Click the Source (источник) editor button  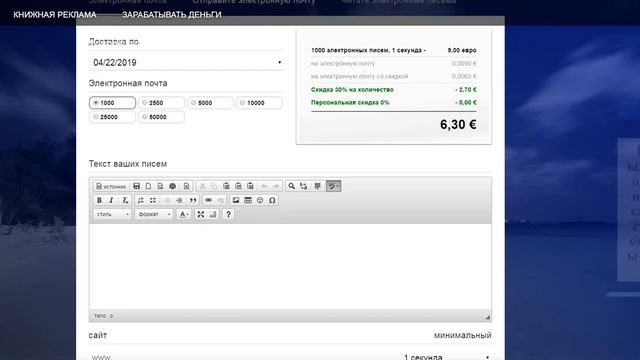[x=111, y=187]
